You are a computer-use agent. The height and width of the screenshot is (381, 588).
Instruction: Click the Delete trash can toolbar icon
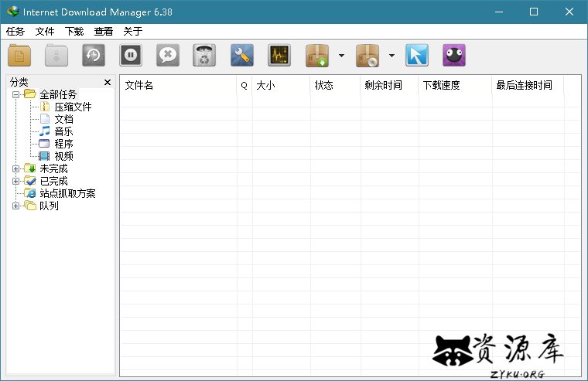(x=204, y=56)
